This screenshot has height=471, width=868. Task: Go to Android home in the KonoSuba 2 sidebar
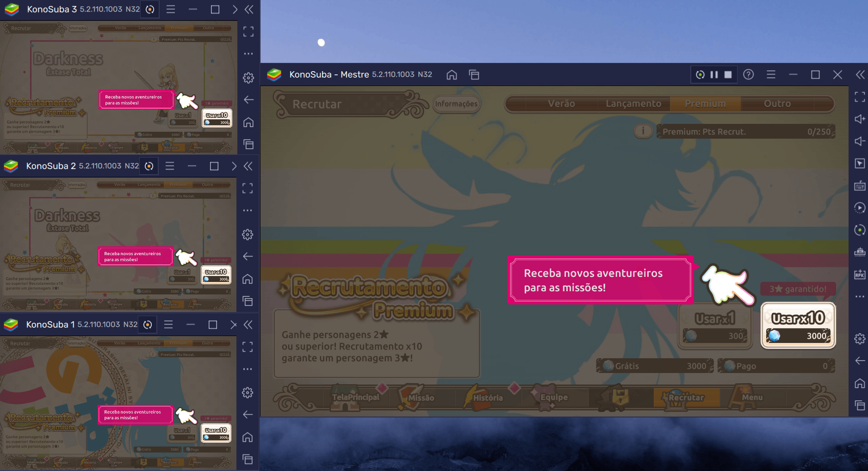coord(248,279)
